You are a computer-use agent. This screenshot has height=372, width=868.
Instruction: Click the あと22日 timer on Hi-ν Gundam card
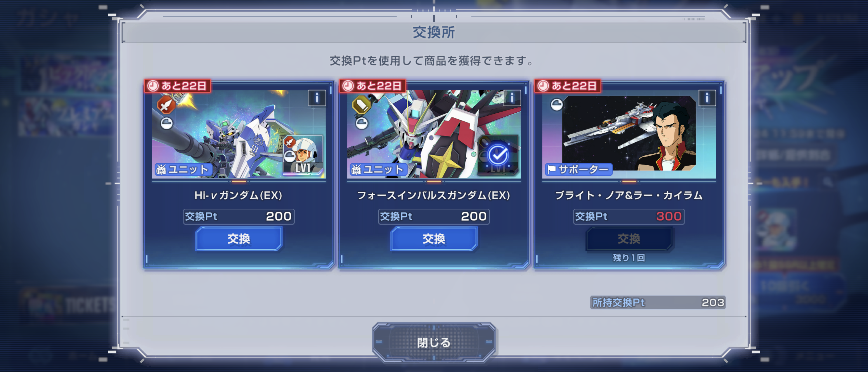tap(178, 86)
